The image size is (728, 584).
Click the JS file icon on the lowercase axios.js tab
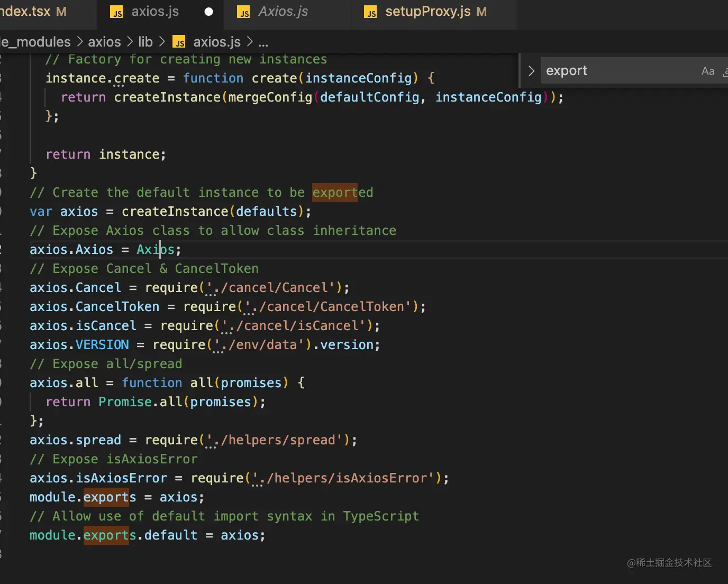coord(116,12)
